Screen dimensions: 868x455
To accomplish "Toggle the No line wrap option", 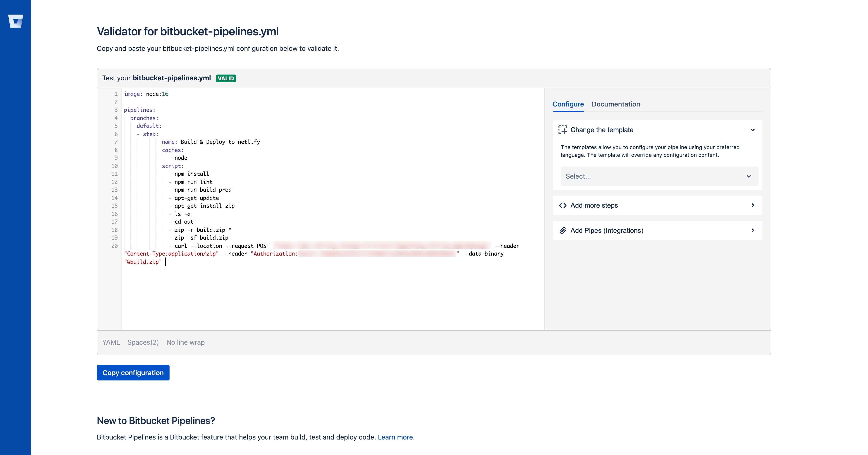I will click(185, 342).
